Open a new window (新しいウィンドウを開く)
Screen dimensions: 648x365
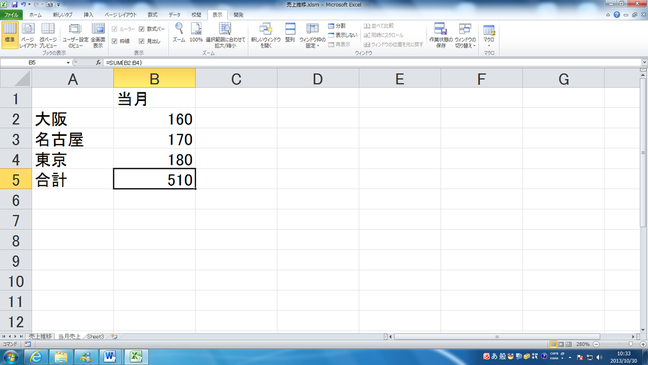(x=266, y=35)
